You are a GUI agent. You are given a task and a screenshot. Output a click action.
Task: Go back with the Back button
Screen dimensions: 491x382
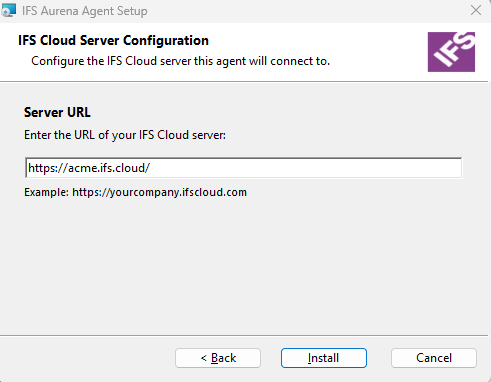pos(218,358)
